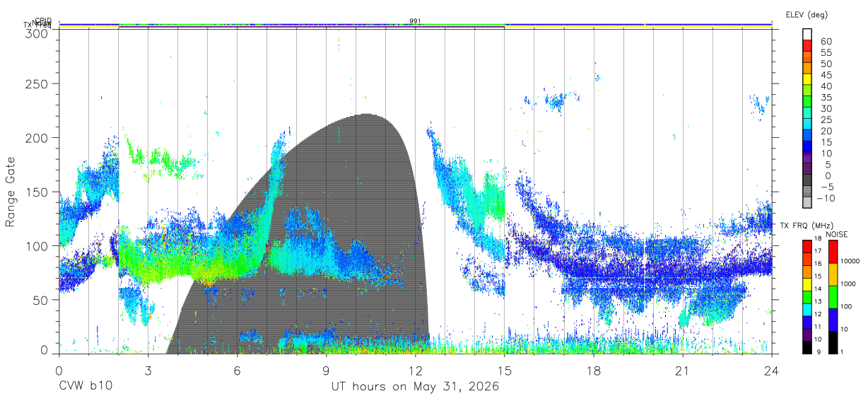868x401 pixels.
Task: Click the '200' range gate tick label
Action: (37, 137)
